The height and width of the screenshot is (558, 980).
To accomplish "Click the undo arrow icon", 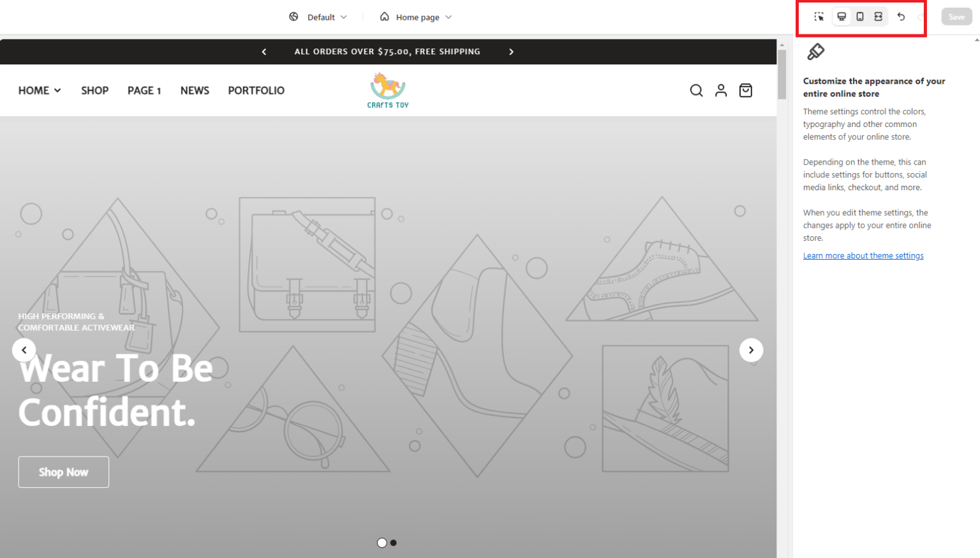I will (901, 17).
